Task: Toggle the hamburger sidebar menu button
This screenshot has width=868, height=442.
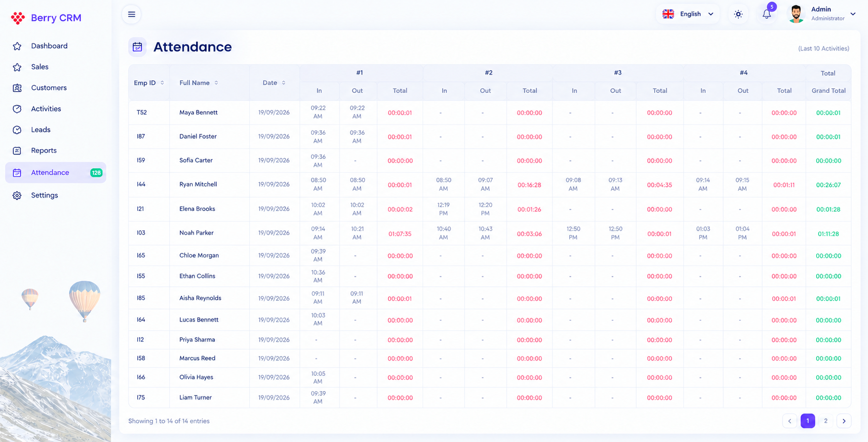Action: [x=131, y=14]
